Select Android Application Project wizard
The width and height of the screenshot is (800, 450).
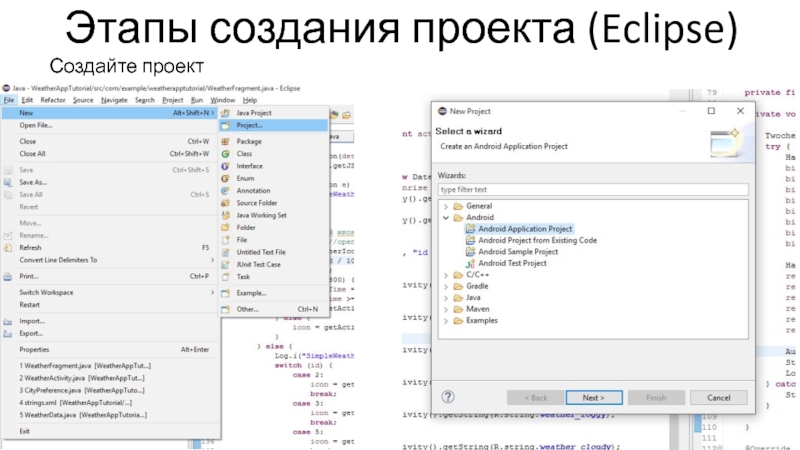525,229
